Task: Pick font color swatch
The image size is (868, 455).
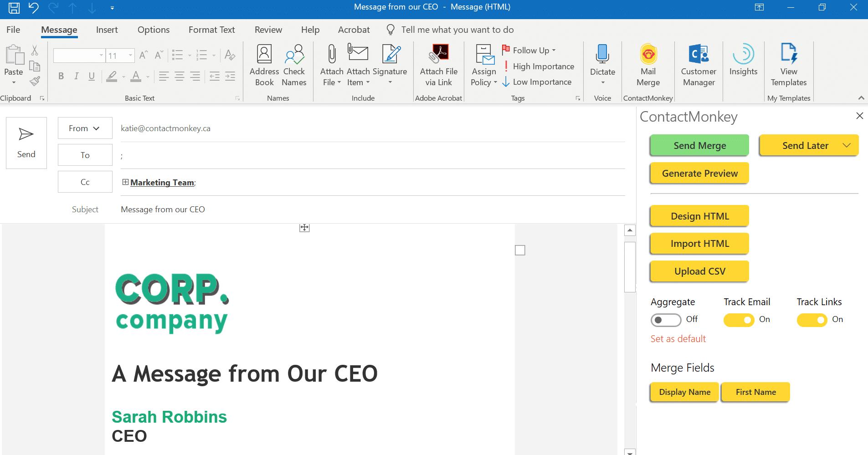Action: [136, 76]
